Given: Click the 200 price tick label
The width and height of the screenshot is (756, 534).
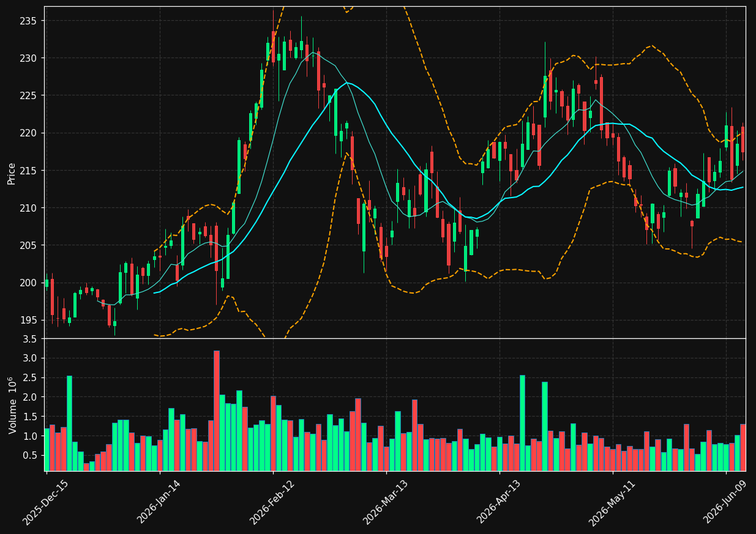Looking at the screenshot, I should tap(29, 283).
